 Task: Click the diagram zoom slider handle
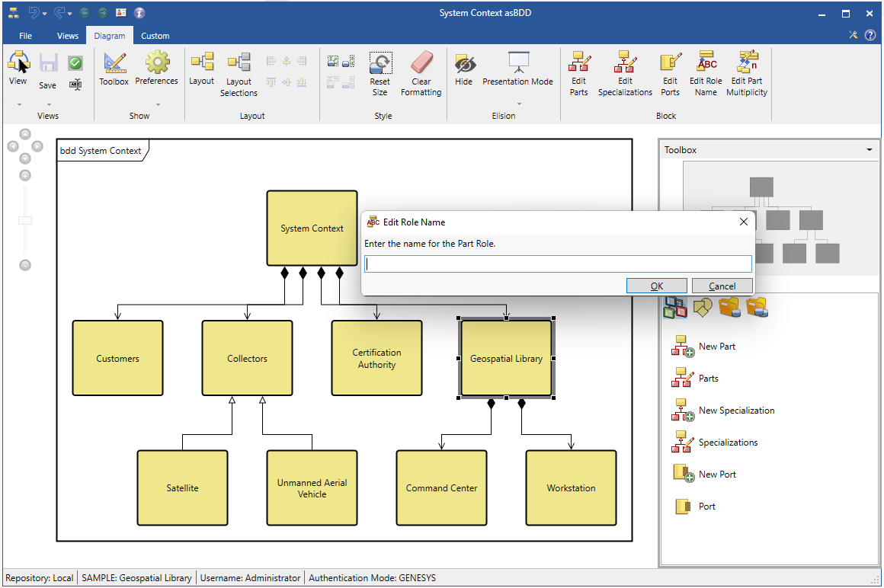click(x=25, y=220)
